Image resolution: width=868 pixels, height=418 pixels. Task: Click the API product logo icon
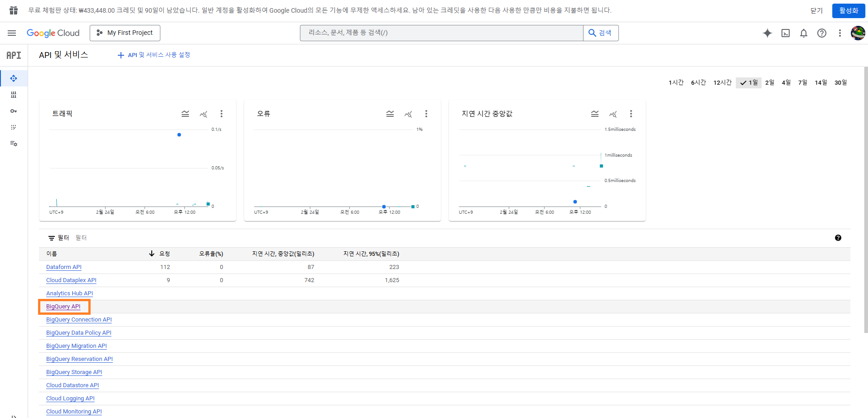[x=14, y=55]
